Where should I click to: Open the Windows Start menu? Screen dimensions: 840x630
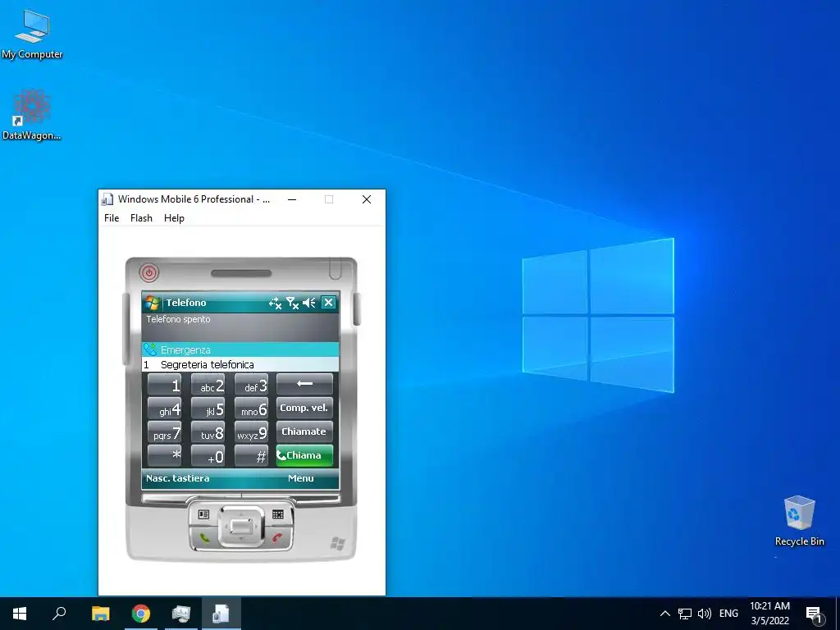(x=20, y=614)
